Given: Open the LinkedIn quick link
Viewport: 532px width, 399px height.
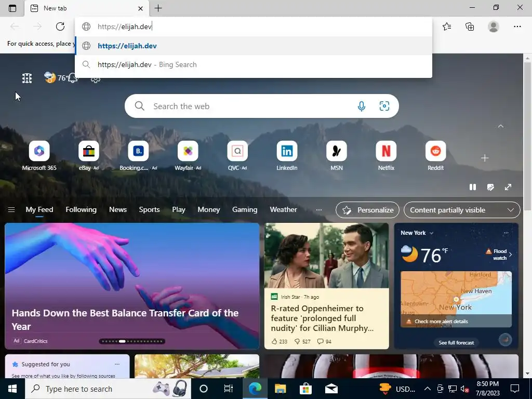Looking at the screenshot, I should (x=287, y=156).
